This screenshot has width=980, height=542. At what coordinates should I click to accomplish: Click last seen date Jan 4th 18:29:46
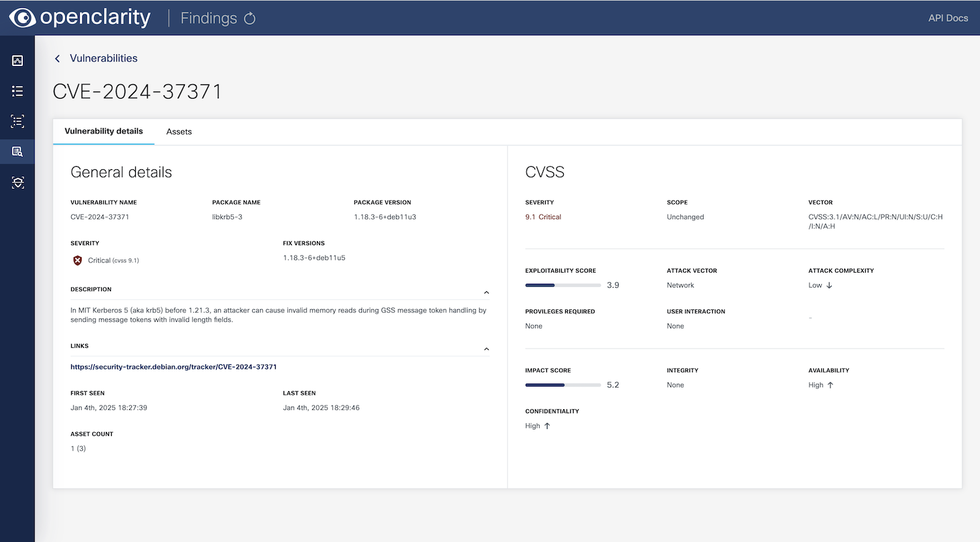pyautogui.click(x=321, y=407)
